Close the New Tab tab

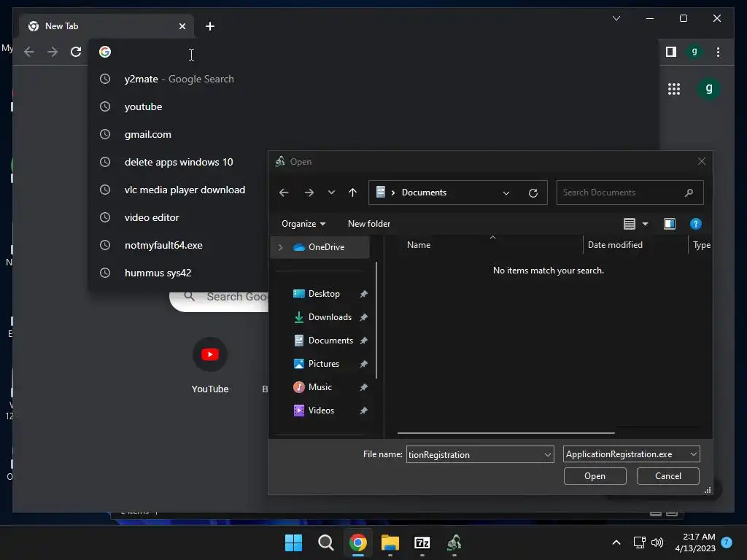[x=182, y=26]
